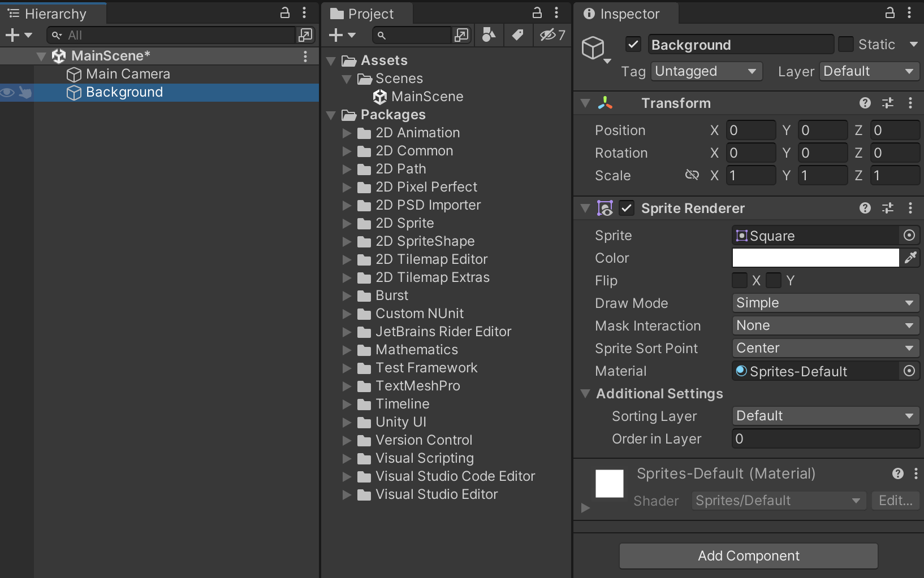Toggle Sprite Renderer enabled checkbox
The image size is (924, 578).
pyautogui.click(x=627, y=208)
